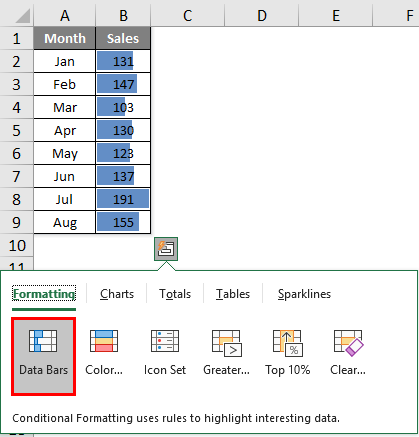Select the Aug cell

click(65, 222)
